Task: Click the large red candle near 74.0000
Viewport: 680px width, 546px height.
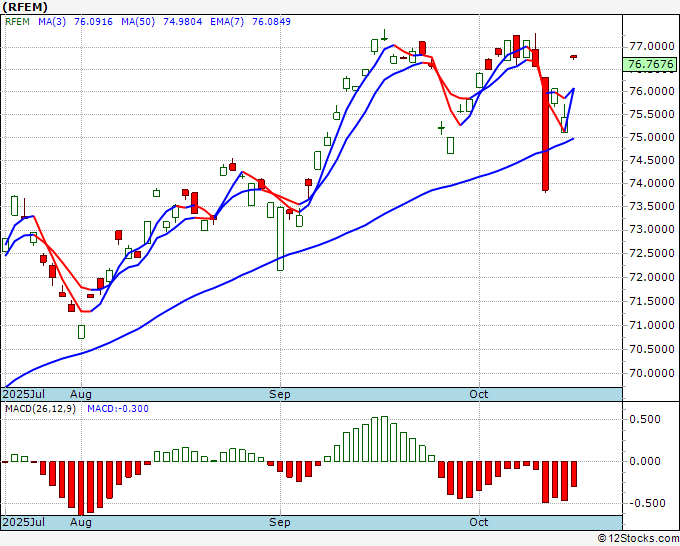Action: click(545, 134)
